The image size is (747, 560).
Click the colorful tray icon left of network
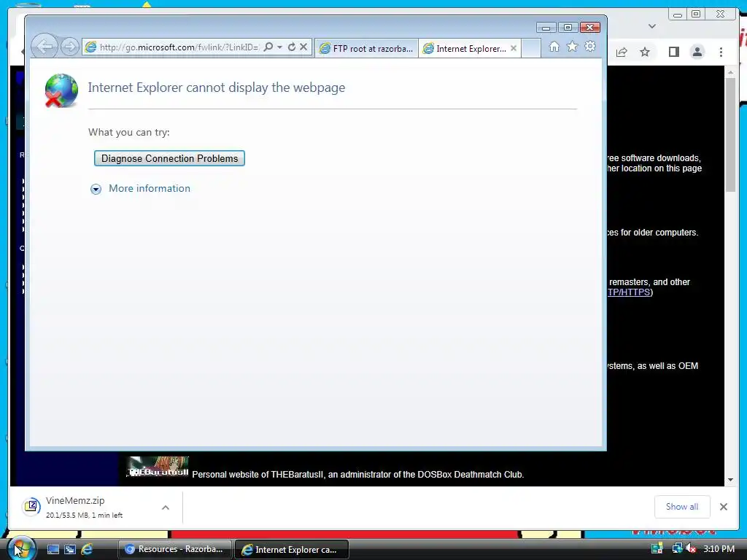coord(657,548)
